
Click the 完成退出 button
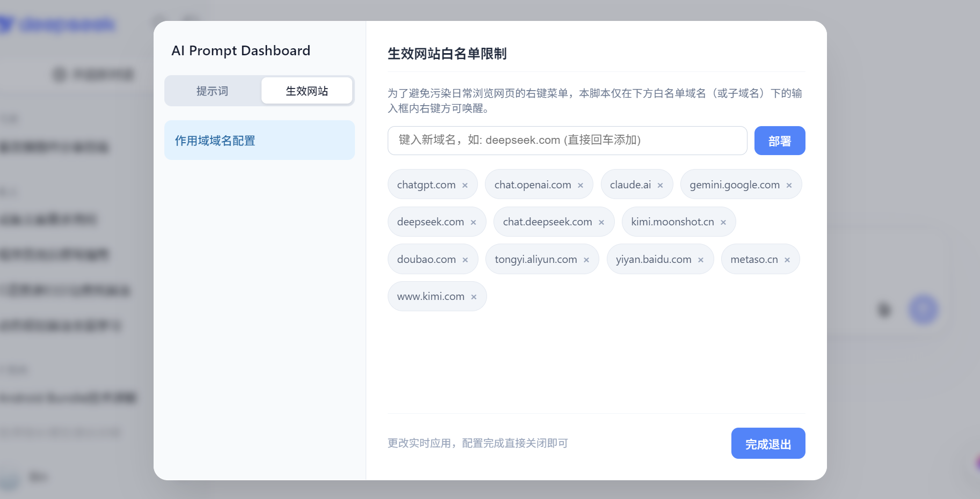[x=768, y=443]
